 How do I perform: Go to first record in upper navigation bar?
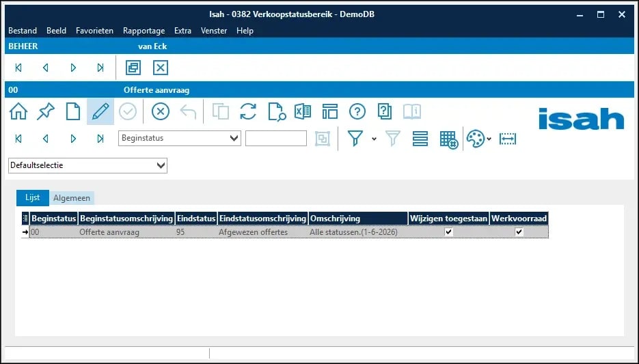coord(18,68)
